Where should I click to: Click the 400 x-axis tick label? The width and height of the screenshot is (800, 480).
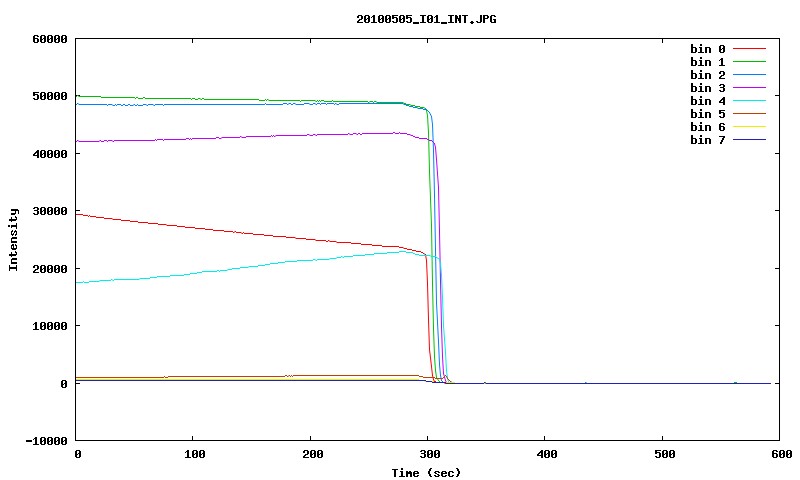(546, 454)
